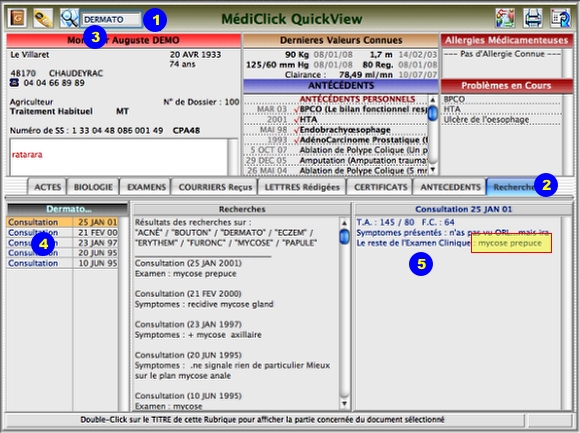Click the ANTÉCÉDENTS blue header
The width and height of the screenshot is (580, 433).
coord(341,86)
